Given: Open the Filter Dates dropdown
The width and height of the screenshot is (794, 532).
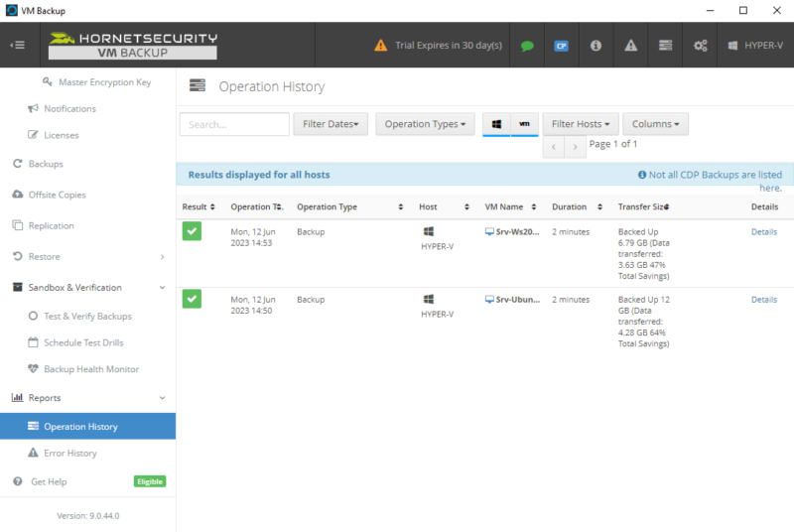Looking at the screenshot, I should click(331, 124).
